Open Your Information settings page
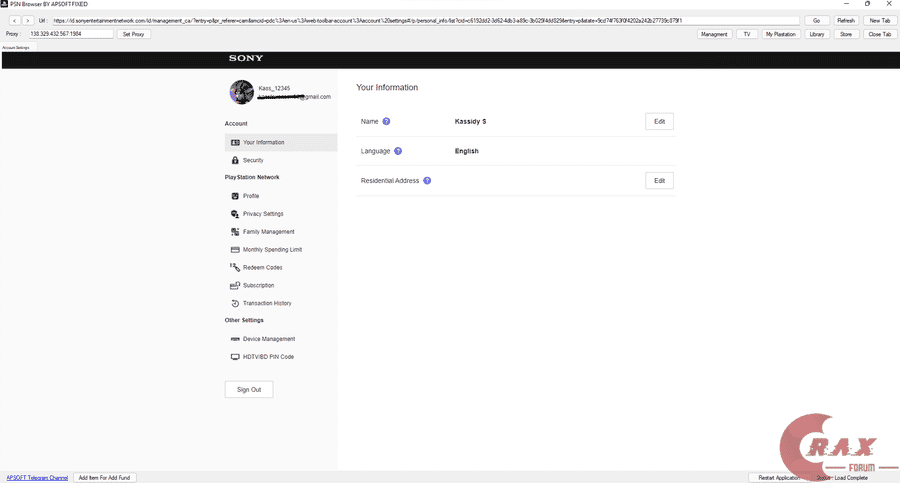900x483 pixels. click(281, 142)
